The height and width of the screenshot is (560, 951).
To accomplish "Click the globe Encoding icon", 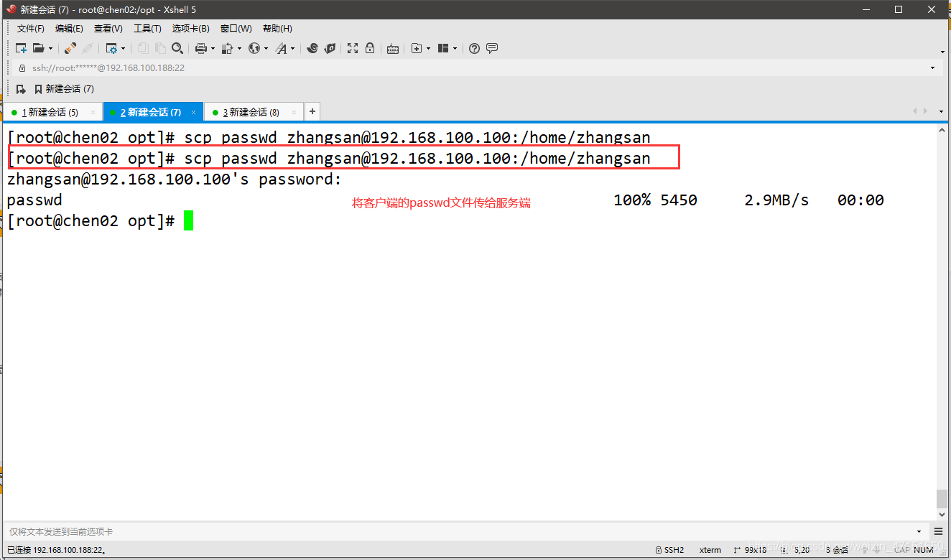I will (254, 48).
